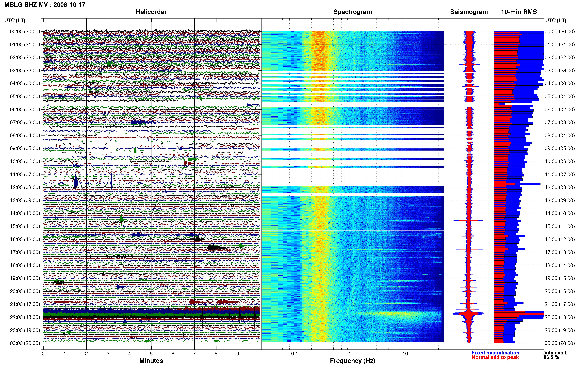Click the right '10:00 (06:00)' time label
Viewport: 588px width, 368px height.
click(560, 161)
